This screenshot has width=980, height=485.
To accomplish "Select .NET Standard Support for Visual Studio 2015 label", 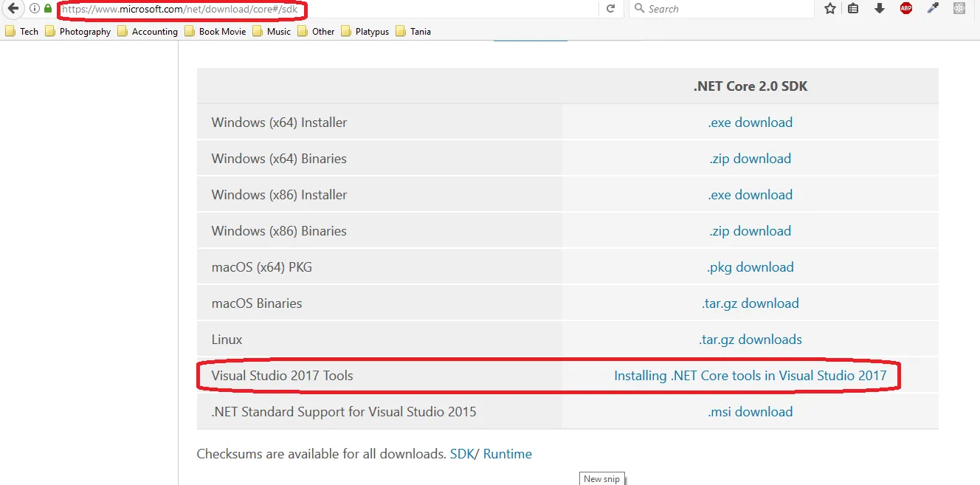I will pos(343,412).
